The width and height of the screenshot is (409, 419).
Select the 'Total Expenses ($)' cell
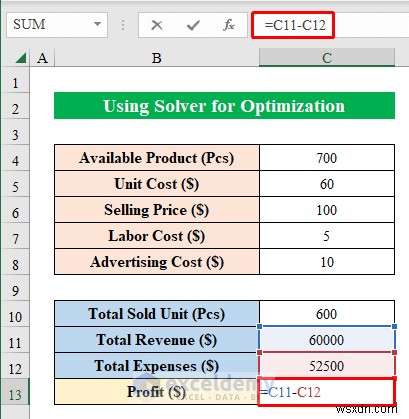pyautogui.click(x=157, y=366)
